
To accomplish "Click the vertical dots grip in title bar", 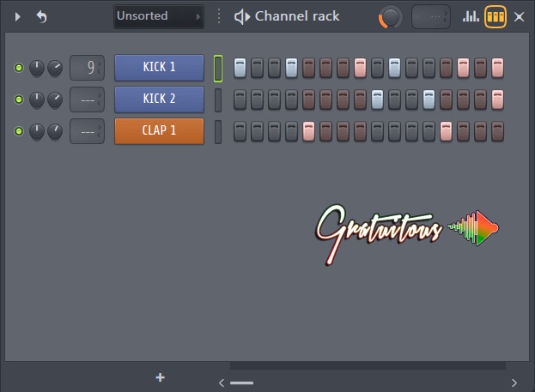I will pos(219,16).
